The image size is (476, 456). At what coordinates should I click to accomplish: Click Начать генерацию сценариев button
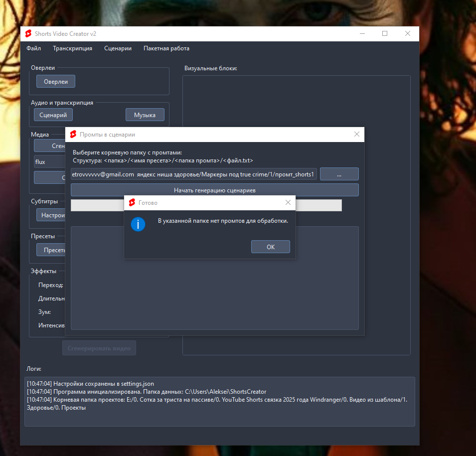coord(215,190)
